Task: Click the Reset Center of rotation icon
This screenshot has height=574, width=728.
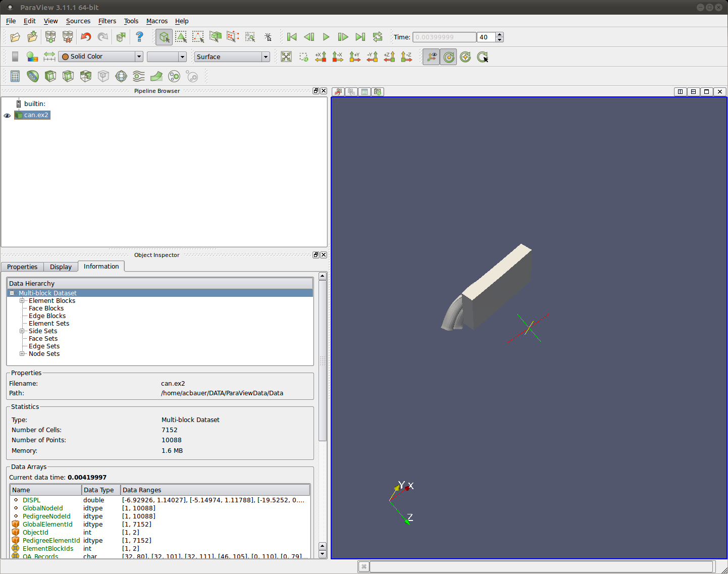Action: coord(465,57)
